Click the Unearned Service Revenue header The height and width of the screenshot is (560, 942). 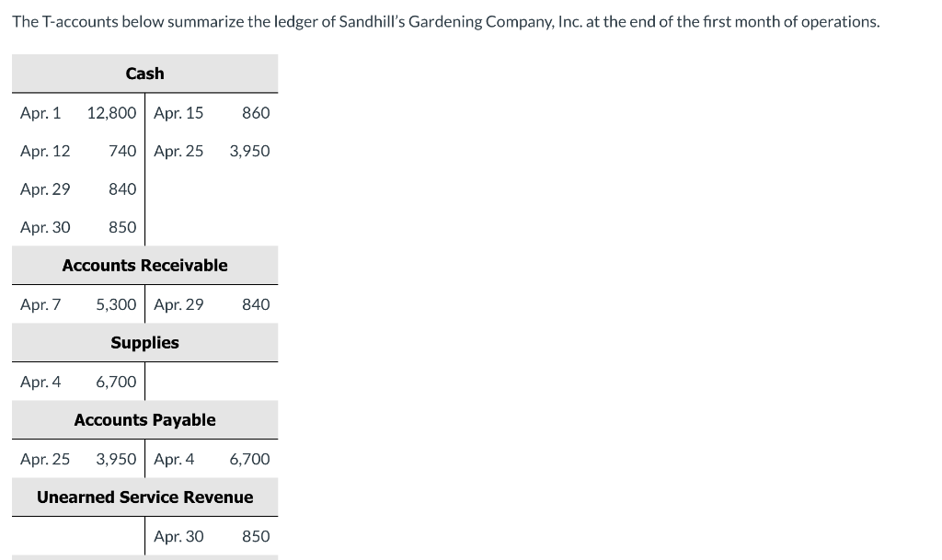[x=144, y=497]
